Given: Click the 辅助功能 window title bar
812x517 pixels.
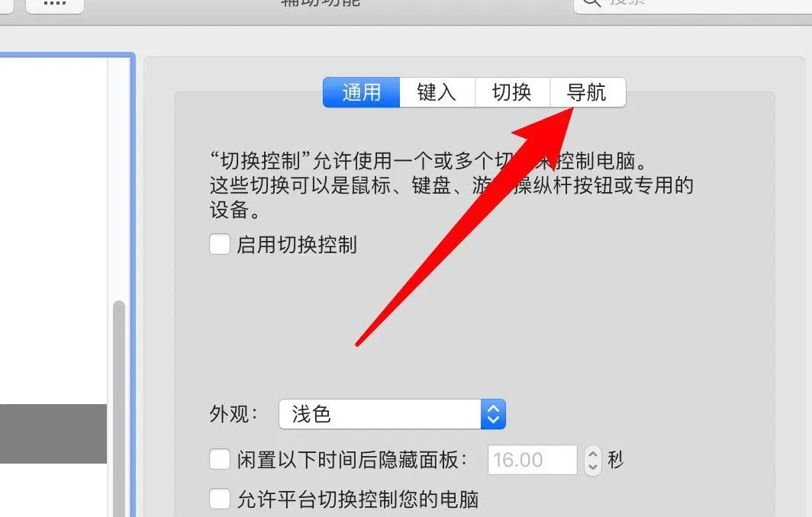Looking at the screenshot, I should (x=320, y=4).
